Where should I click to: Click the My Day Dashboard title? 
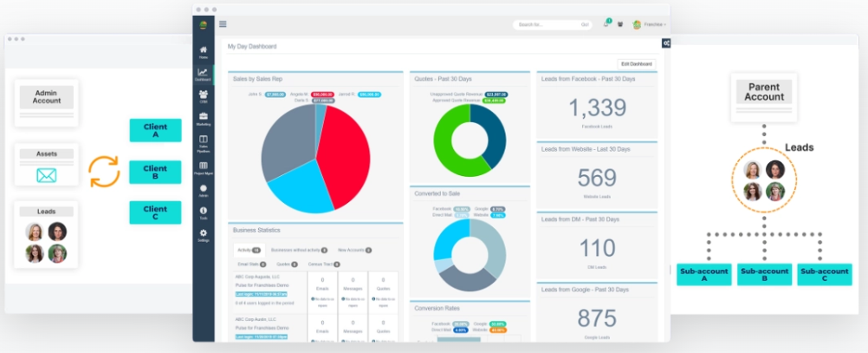[252, 47]
